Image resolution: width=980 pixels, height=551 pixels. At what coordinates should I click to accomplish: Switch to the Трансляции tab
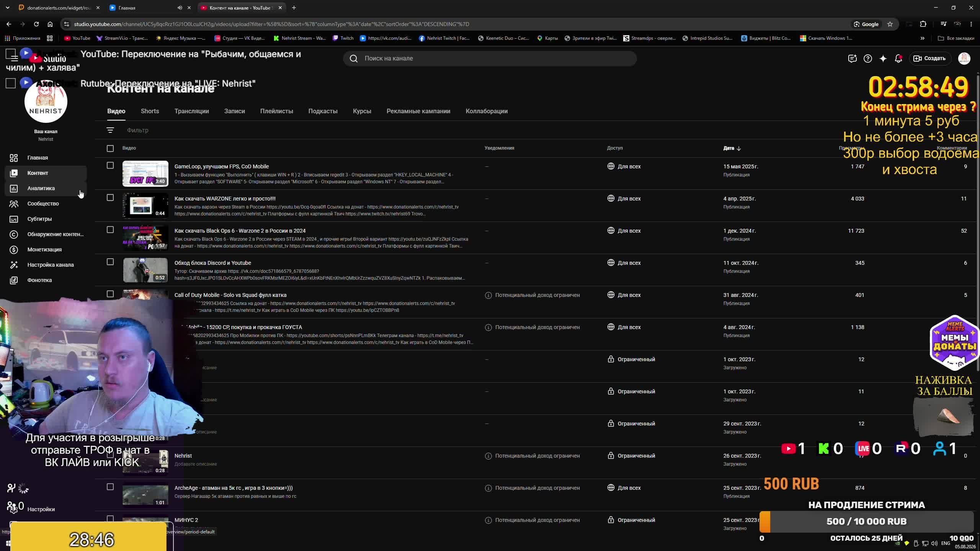tap(192, 111)
